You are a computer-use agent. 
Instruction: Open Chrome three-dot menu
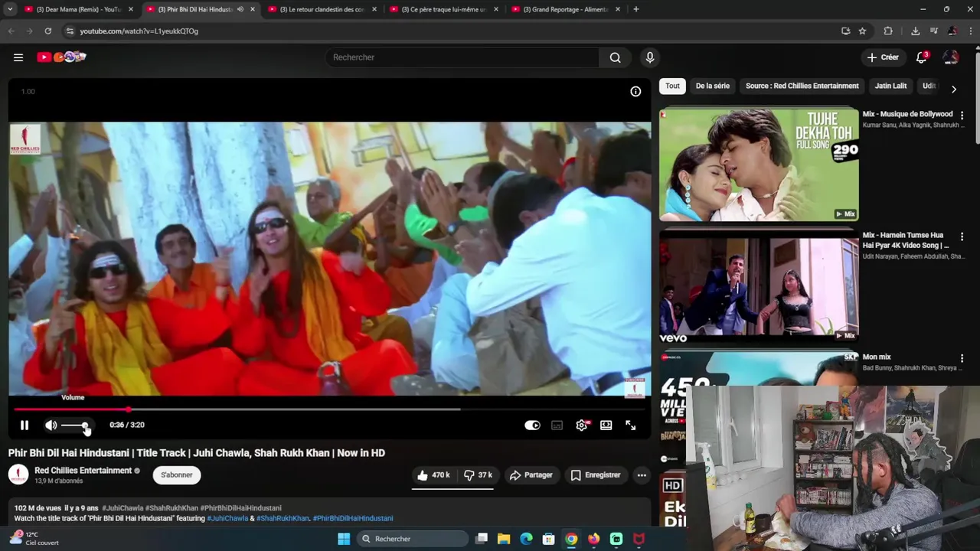[970, 31]
